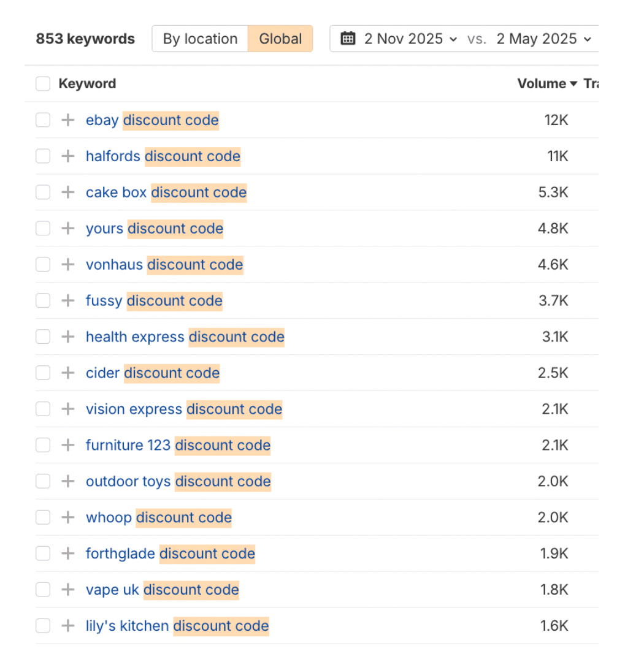
Task: Open the health express discount code keyword link
Action: click(185, 337)
